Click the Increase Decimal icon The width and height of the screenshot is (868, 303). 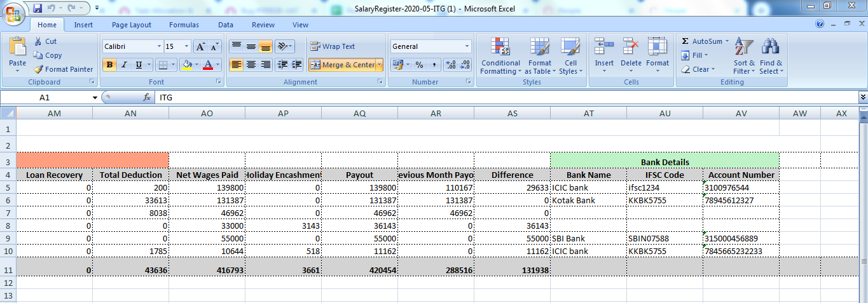tap(451, 65)
